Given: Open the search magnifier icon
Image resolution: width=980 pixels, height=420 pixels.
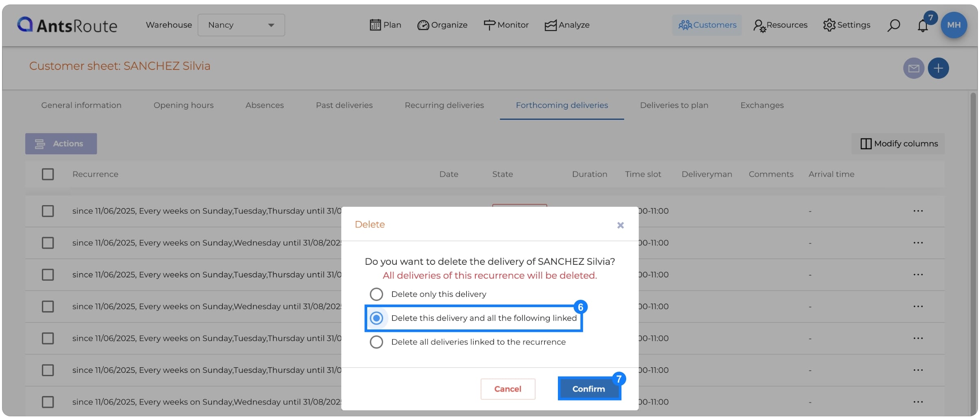Looking at the screenshot, I should [893, 25].
